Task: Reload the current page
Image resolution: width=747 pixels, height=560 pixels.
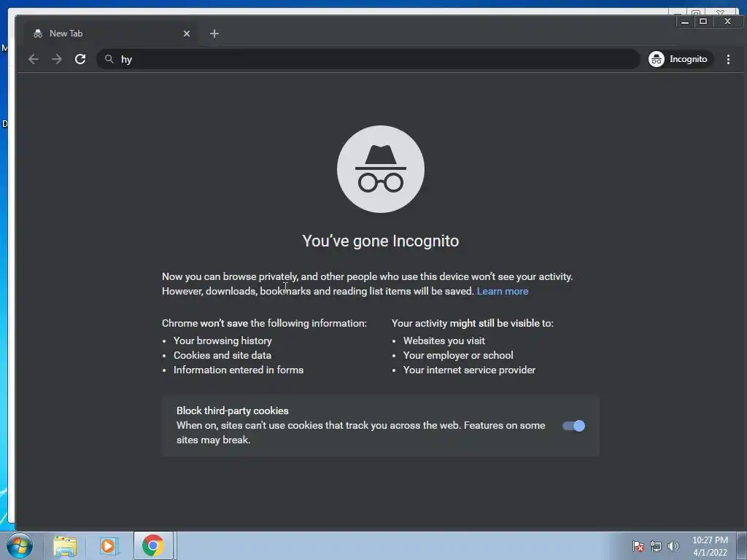Action: [80, 59]
